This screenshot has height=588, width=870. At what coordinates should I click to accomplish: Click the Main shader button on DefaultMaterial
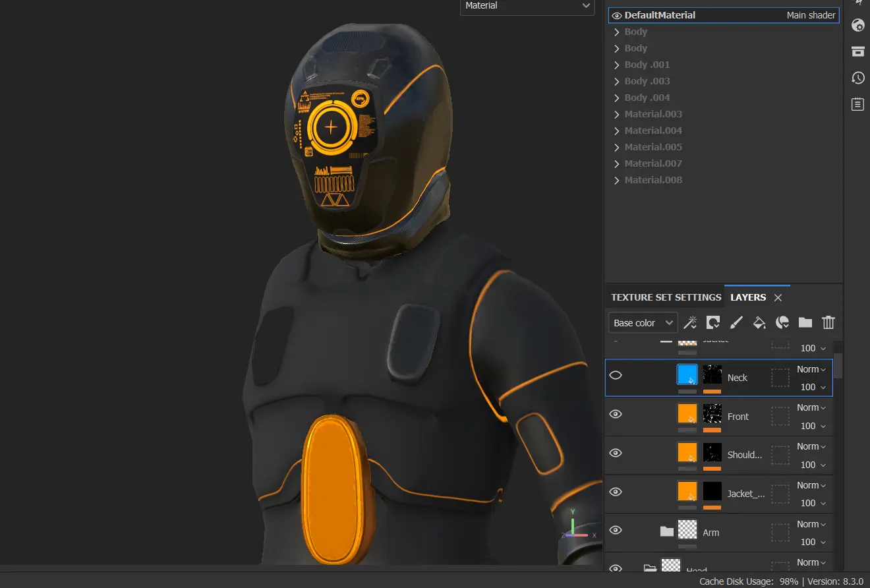(x=811, y=15)
